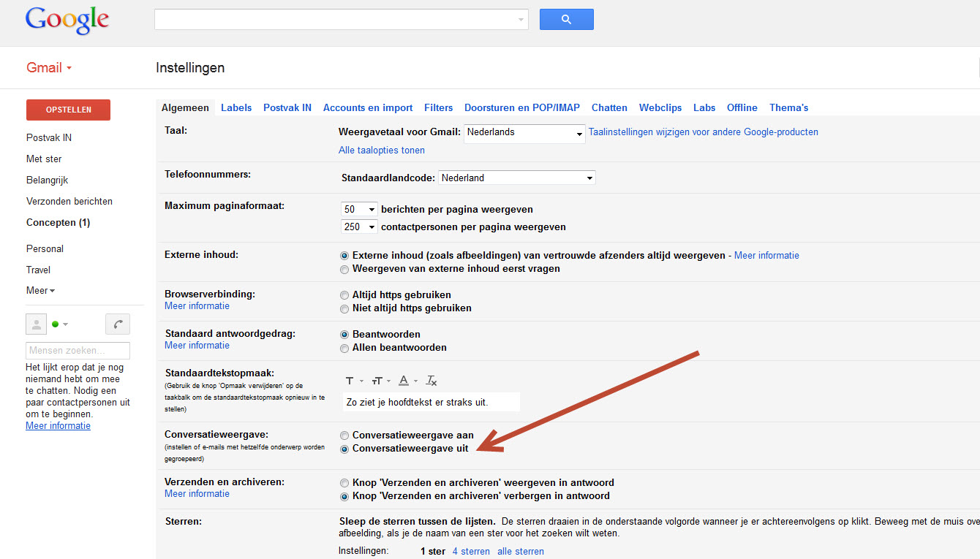This screenshot has height=559, width=980.
Task: Click the blue search magnifier button
Action: [x=566, y=19]
